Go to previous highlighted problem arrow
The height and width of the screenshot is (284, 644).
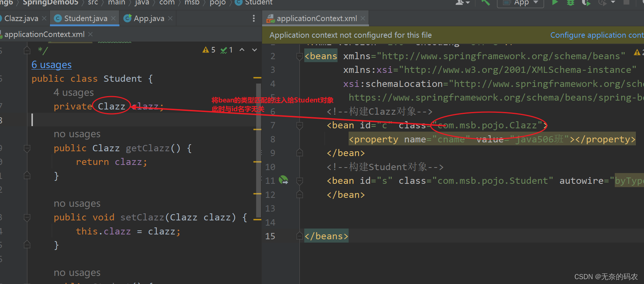tap(242, 50)
